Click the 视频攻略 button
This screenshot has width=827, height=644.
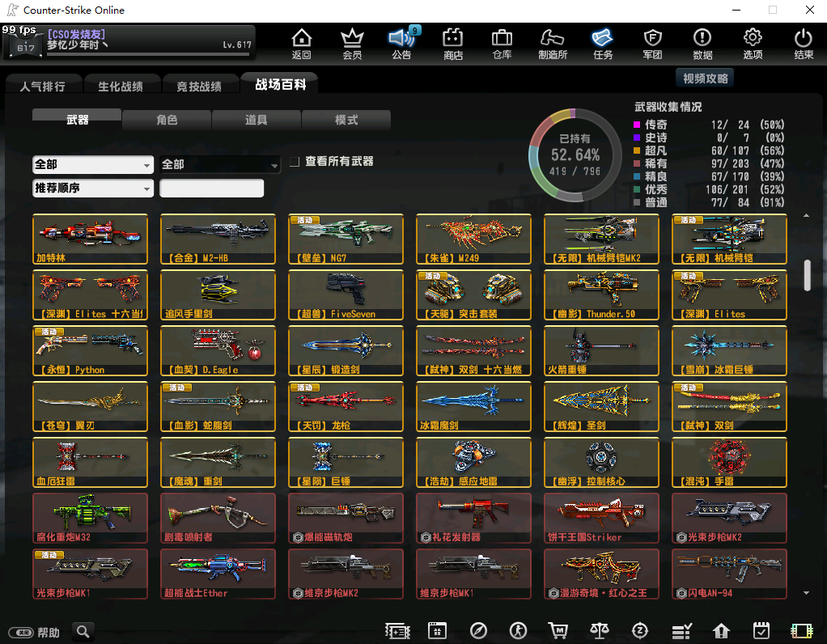(705, 78)
